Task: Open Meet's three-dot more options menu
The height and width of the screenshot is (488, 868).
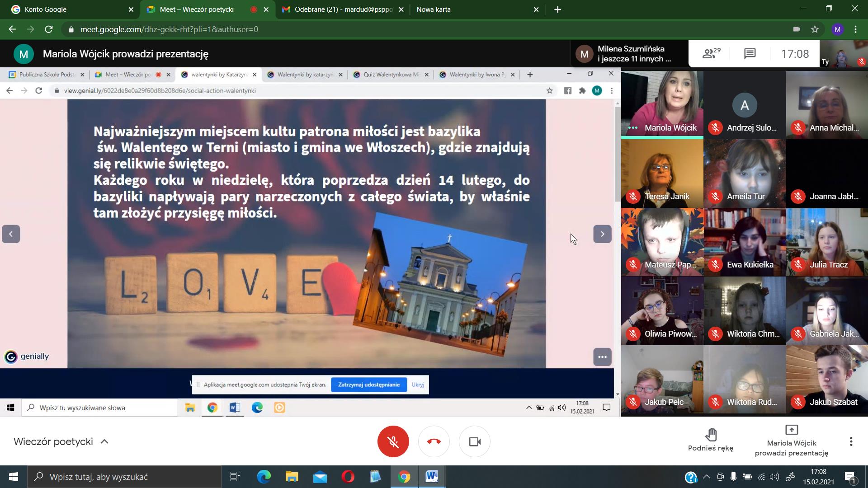Action: [851, 441]
